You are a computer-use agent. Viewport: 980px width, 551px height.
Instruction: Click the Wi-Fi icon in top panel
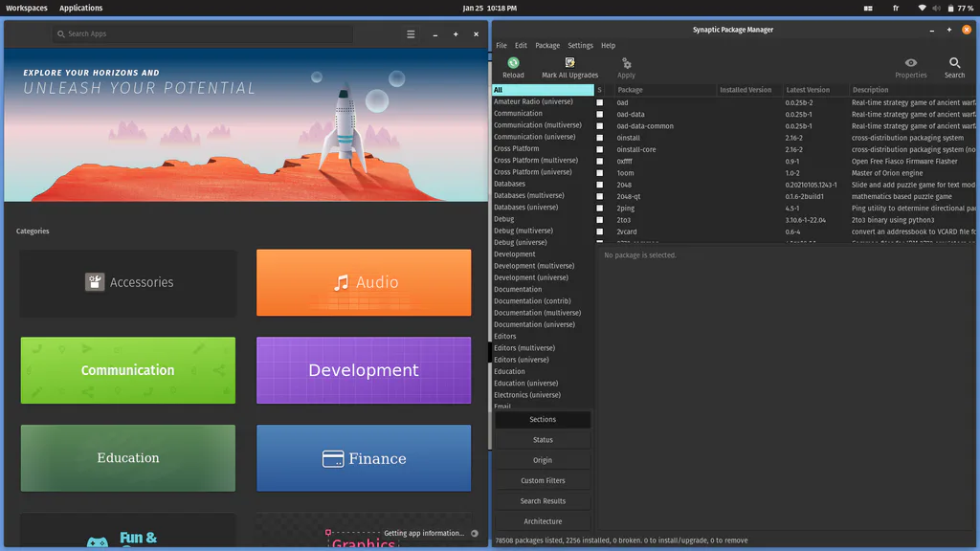[x=922, y=8]
